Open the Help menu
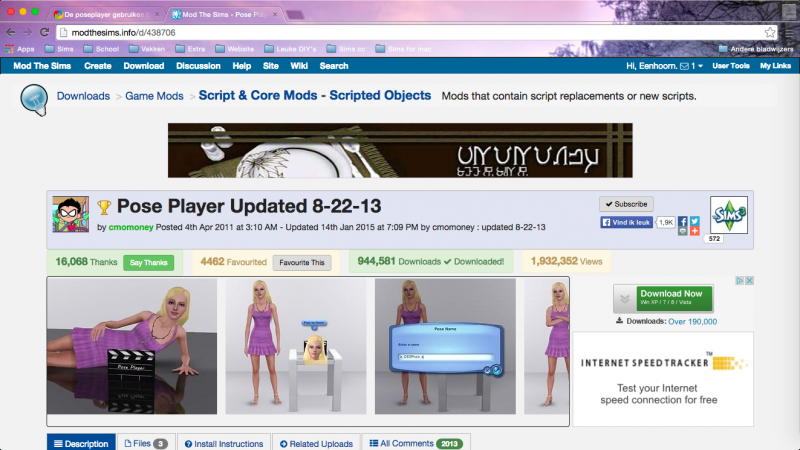 coord(241,66)
